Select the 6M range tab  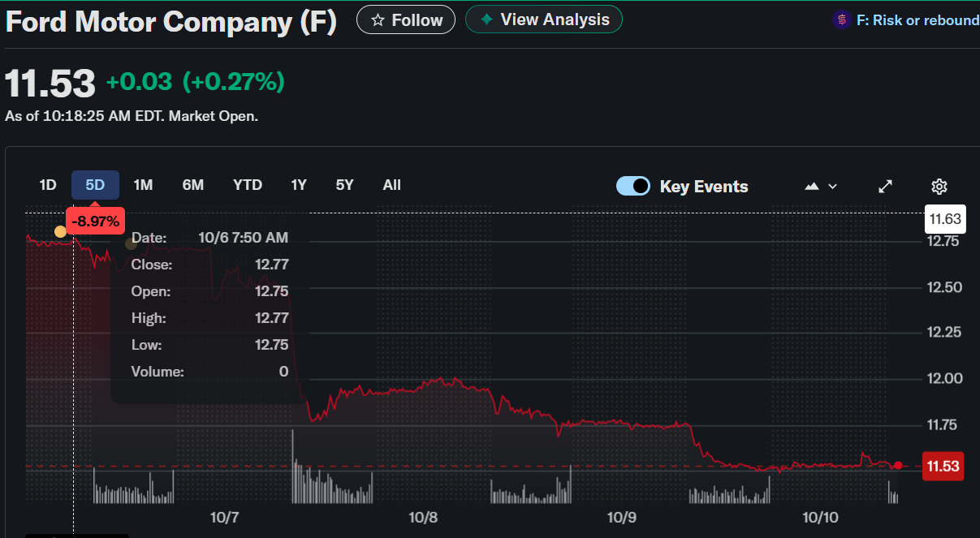click(193, 185)
